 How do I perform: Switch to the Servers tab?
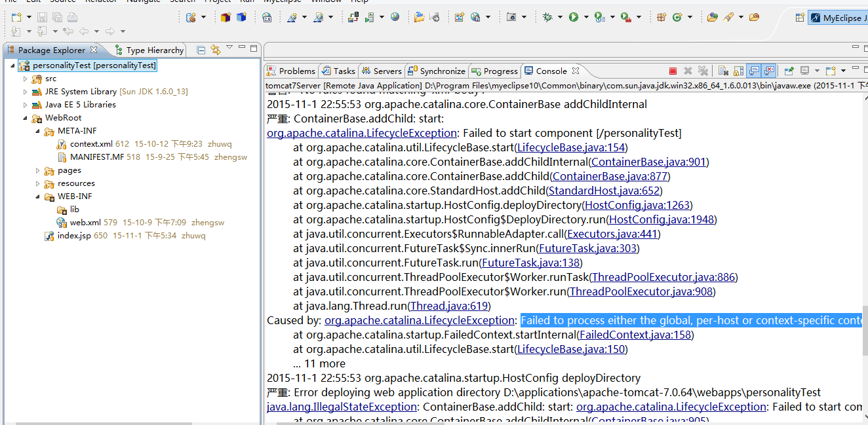point(382,71)
